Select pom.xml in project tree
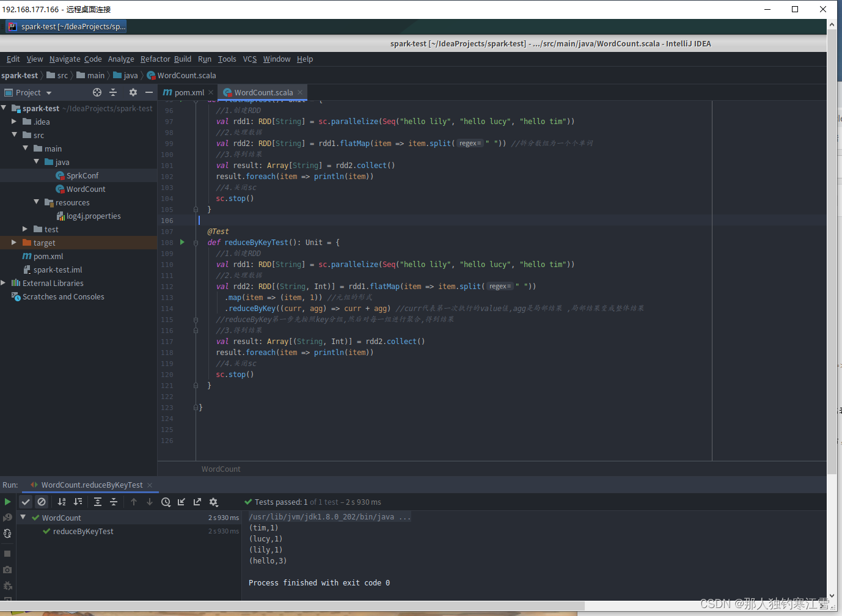This screenshot has width=842, height=616. tap(78, 256)
